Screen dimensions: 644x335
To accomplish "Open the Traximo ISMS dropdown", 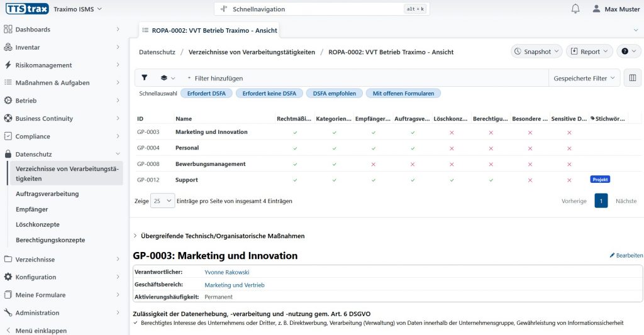I will tap(77, 9).
